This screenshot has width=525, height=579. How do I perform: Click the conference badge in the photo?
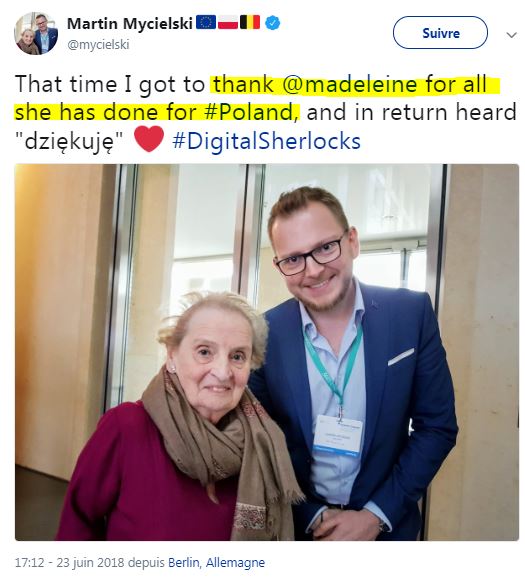(338, 435)
